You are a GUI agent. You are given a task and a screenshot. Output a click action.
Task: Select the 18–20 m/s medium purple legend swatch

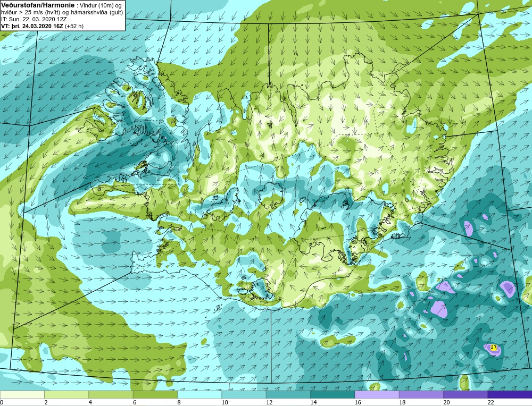421,395
